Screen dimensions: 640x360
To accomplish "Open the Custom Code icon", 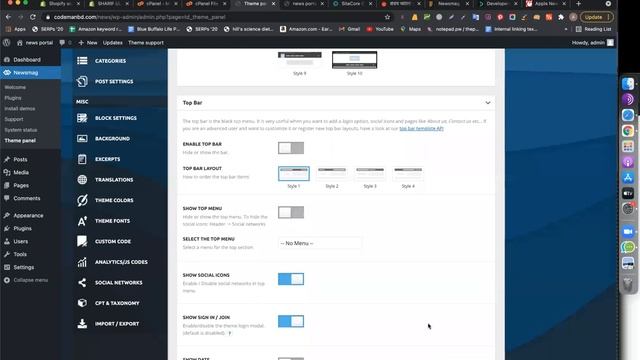I will (82, 241).
